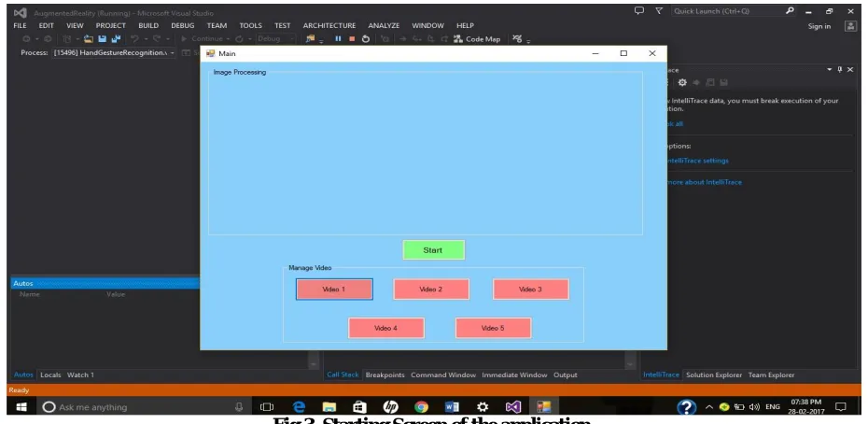Open the PROJECT menu

pyautogui.click(x=111, y=25)
